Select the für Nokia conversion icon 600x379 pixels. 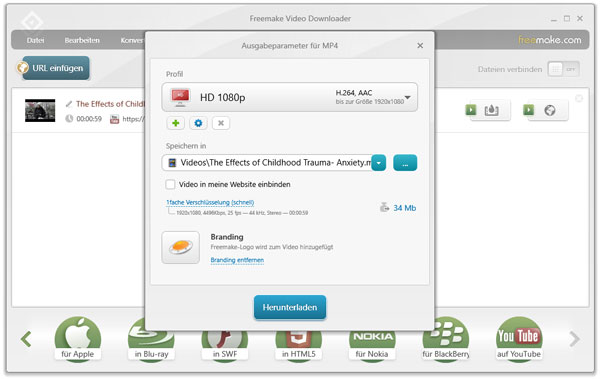(372, 346)
